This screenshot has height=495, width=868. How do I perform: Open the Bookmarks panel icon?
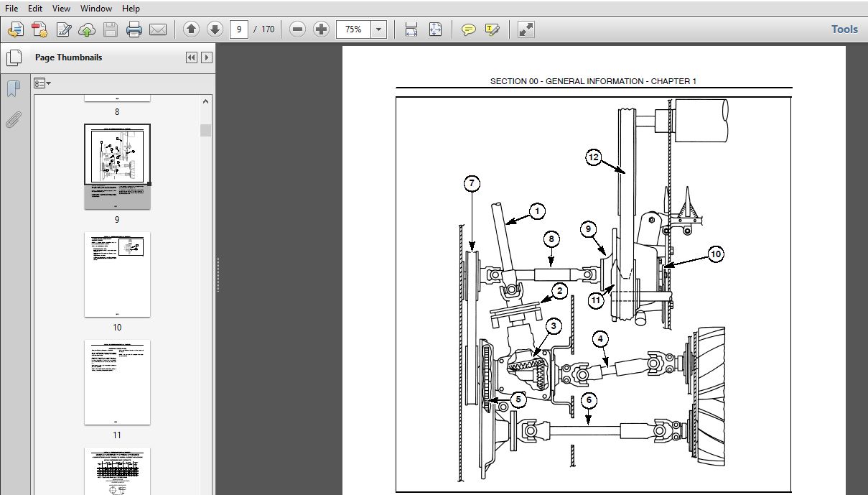click(13, 89)
